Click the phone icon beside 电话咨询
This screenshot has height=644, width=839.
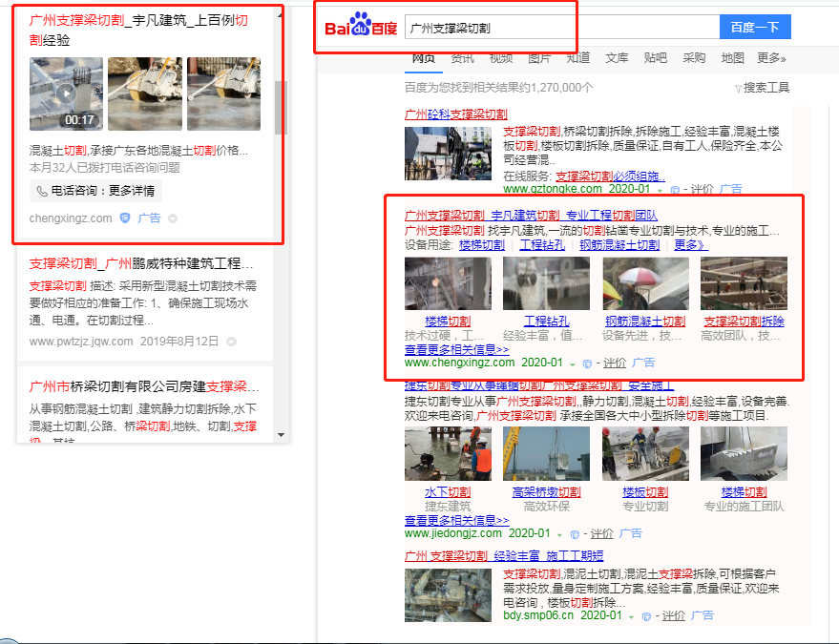[x=41, y=191]
